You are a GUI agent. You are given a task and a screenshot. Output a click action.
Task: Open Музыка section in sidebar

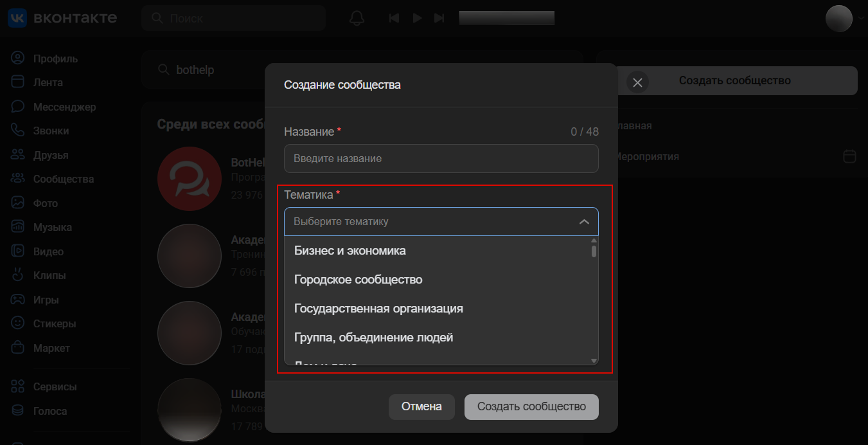[52, 227]
